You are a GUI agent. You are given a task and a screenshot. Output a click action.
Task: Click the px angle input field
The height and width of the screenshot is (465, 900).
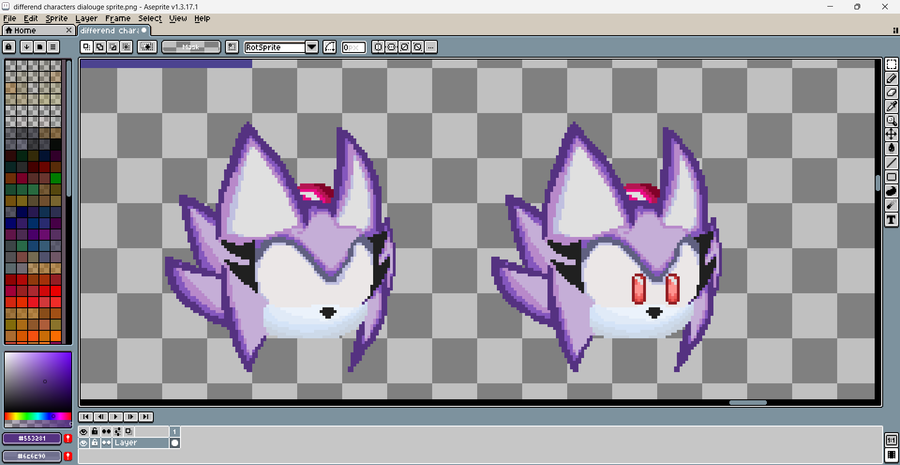pyautogui.click(x=354, y=47)
